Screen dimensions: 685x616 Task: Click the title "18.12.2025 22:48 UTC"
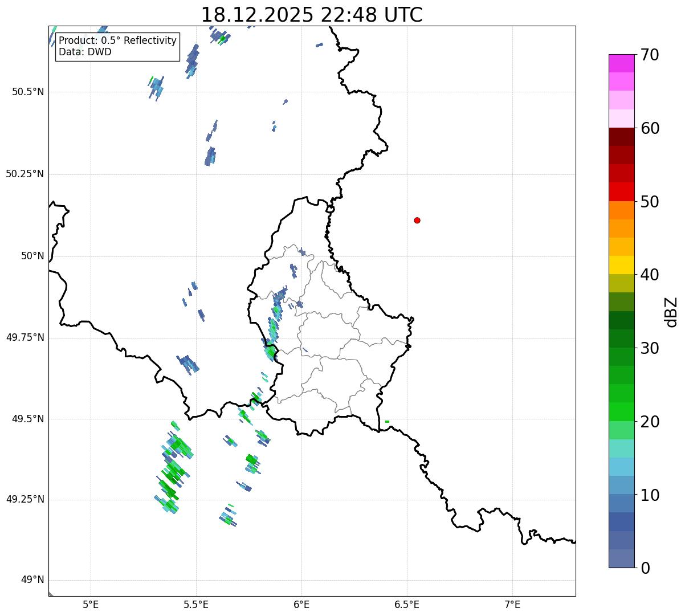pyautogui.click(x=312, y=14)
